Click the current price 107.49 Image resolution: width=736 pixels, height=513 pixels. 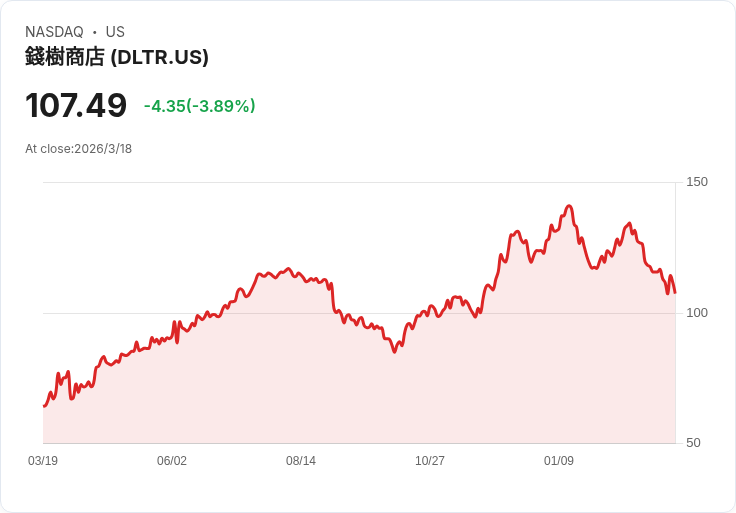click(76, 105)
